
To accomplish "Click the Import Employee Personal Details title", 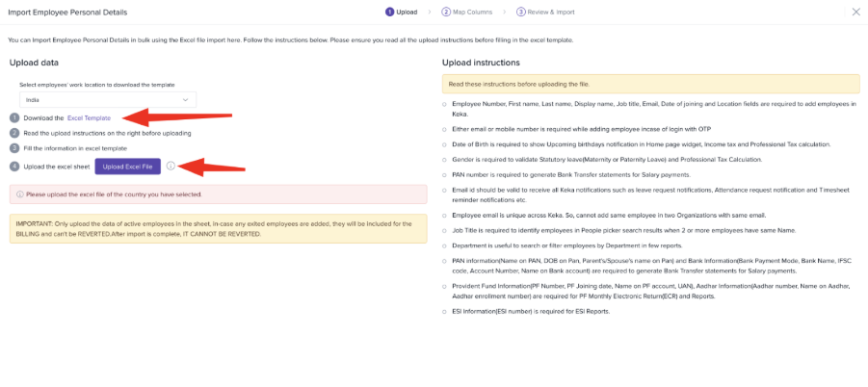I will [x=67, y=13].
